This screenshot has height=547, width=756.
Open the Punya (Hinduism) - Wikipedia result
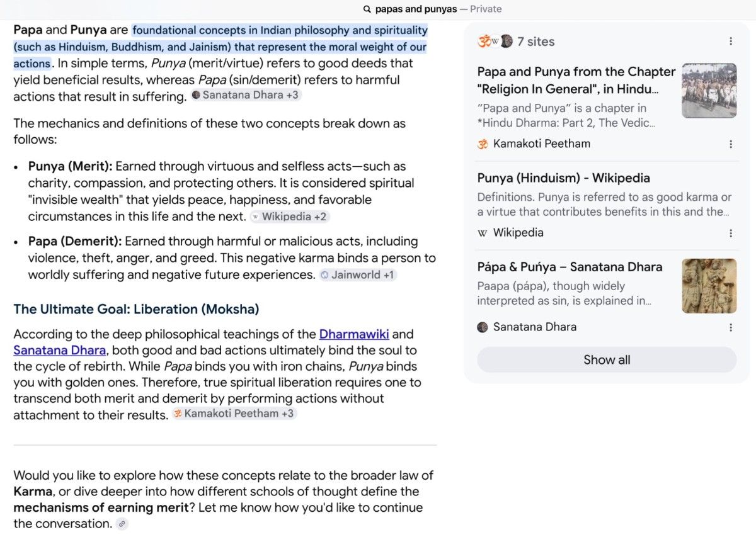564,178
